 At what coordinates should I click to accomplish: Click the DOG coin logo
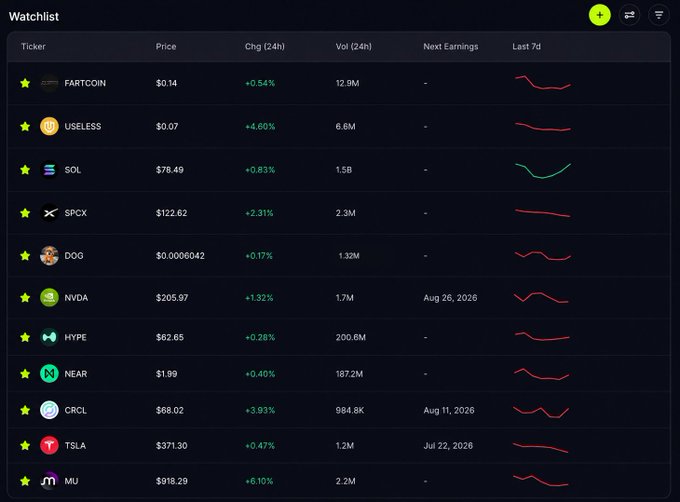pos(49,256)
